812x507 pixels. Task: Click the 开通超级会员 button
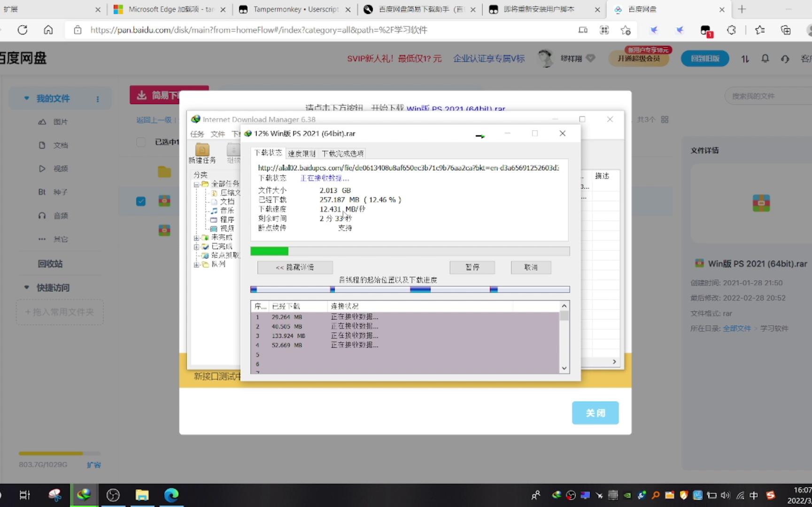click(639, 59)
